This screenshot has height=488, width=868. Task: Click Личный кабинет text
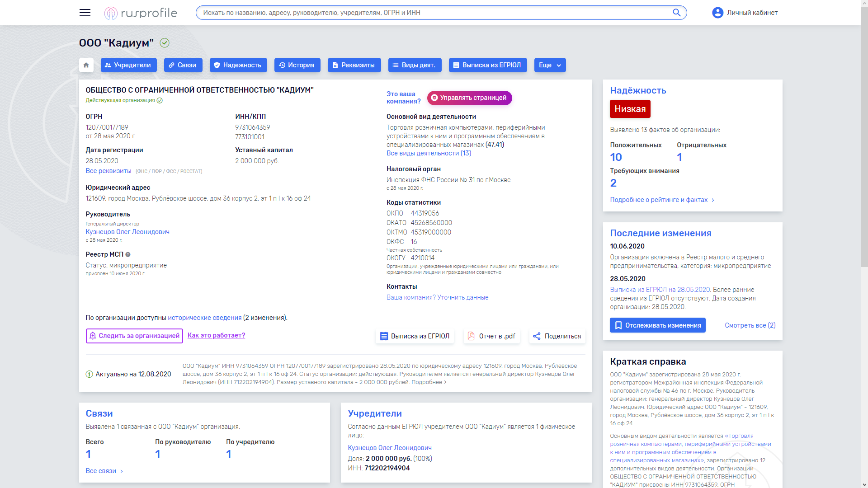tap(752, 13)
